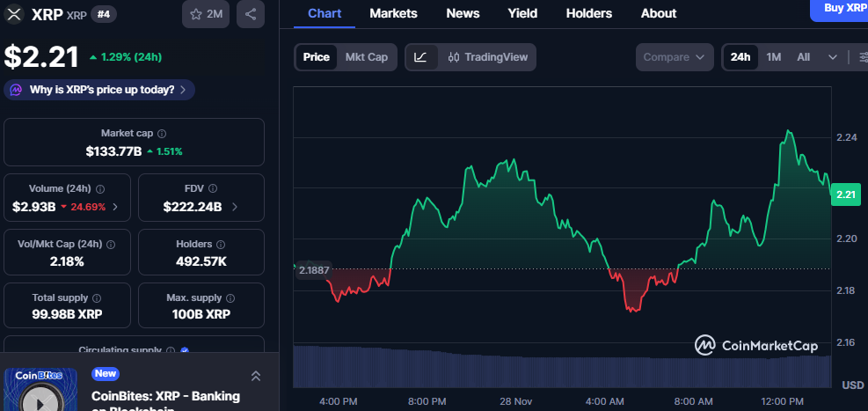Open the Holders tab
868x411 pixels.
click(x=588, y=13)
